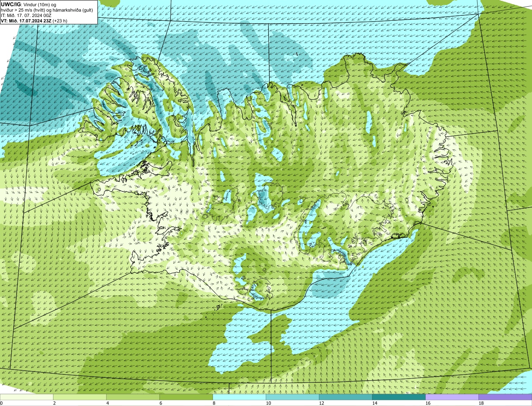
Task: Click the legend scale label 6
Action: 161,403
